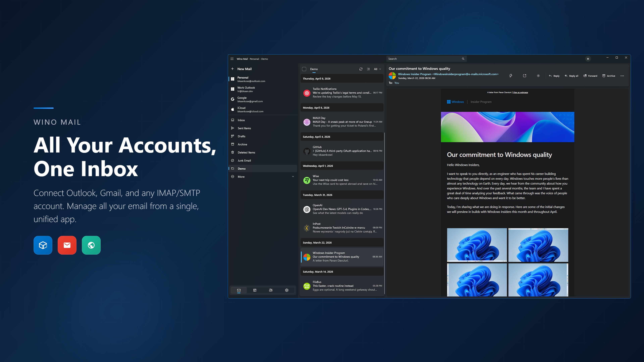Click the 'You' recipient link
The image size is (644, 362).
pyautogui.click(x=397, y=83)
